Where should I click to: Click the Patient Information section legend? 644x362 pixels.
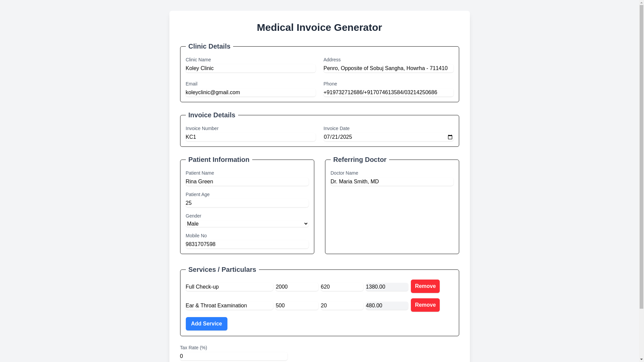click(x=219, y=160)
